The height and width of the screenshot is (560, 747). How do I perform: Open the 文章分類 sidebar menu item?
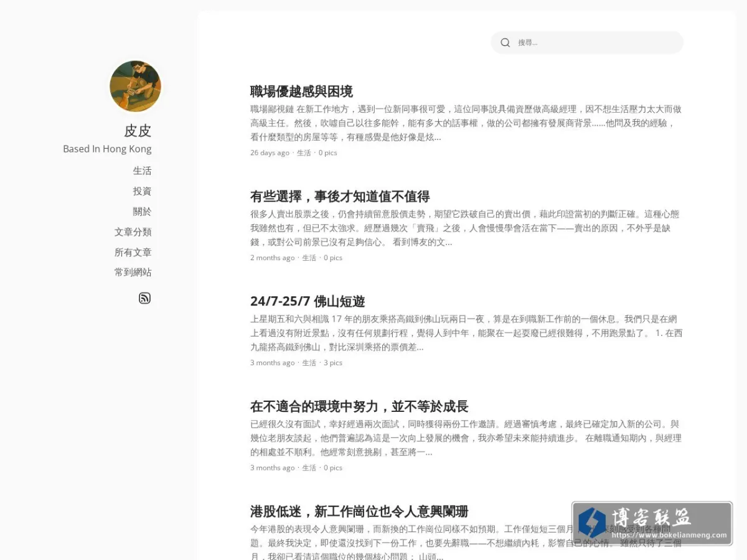click(133, 232)
